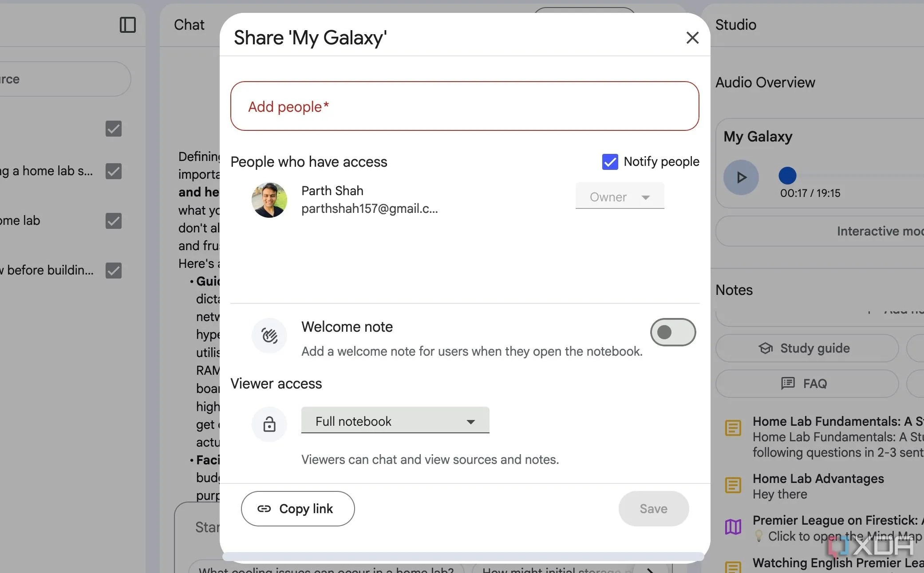Viewport: 924px width, 573px height.
Task: Toggle the Notify people checkbox
Action: (x=610, y=162)
